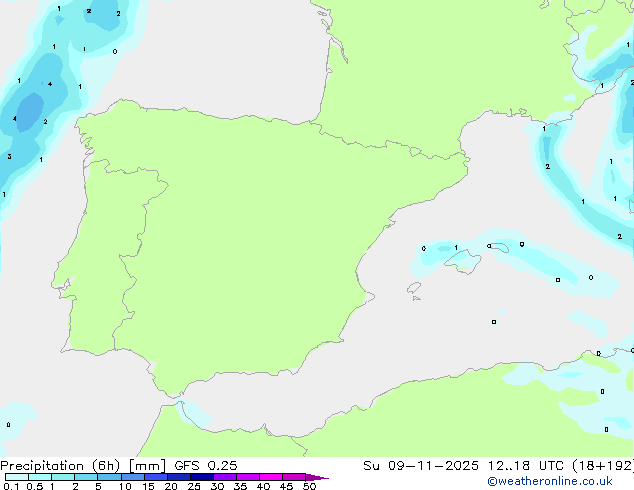The height and width of the screenshot is (490, 634).
Task: Click the date 'Su 09-11-2025'
Action: (x=421, y=466)
